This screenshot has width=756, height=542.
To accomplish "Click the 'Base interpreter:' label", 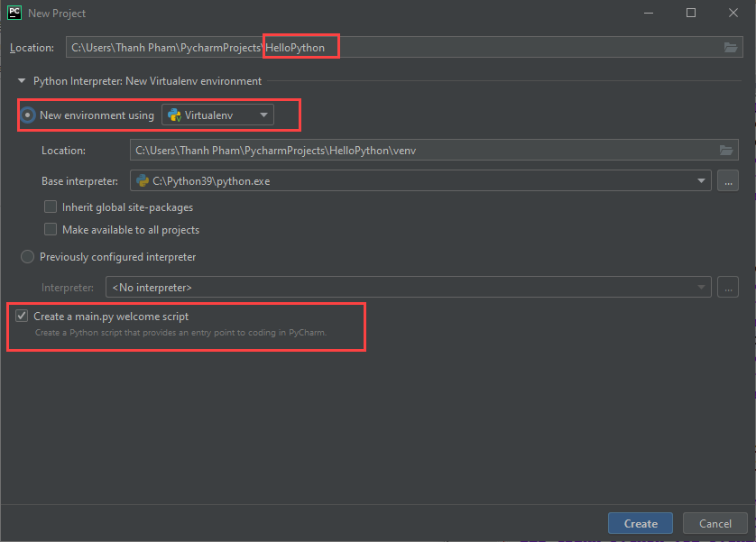I will pos(79,181).
